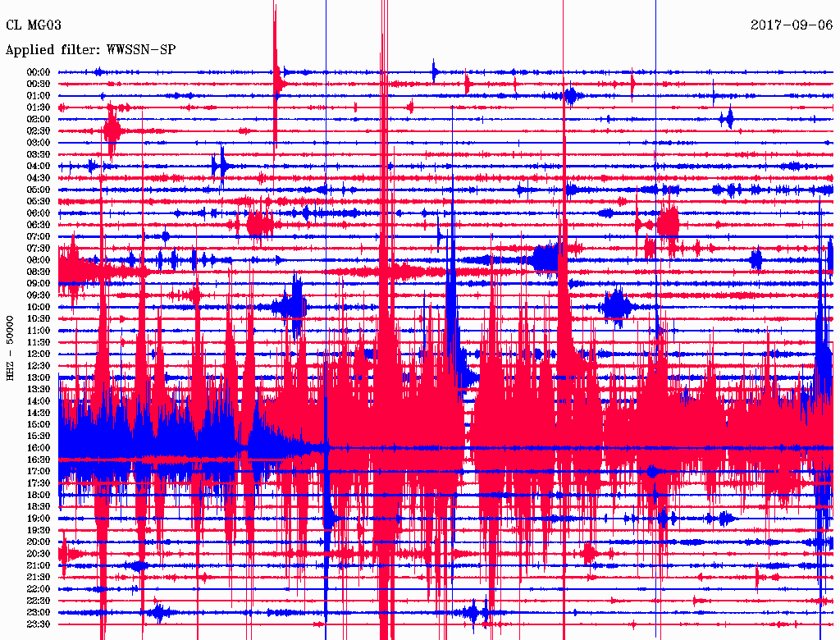The height and width of the screenshot is (640, 840).
Task: Click the HHZ - 50000 axis label
Action: [10, 348]
